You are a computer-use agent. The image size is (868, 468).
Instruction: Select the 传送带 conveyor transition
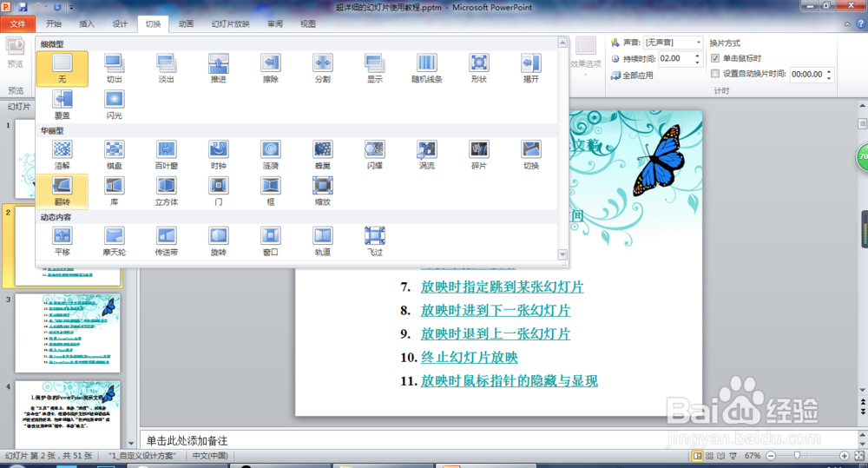(166, 241)
